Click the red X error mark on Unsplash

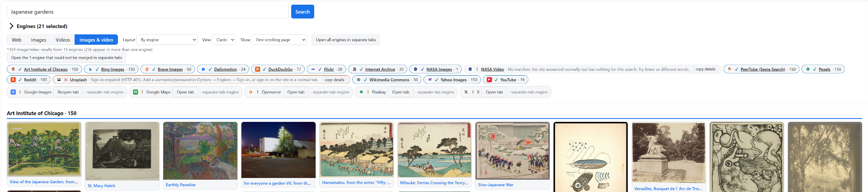(x=66, y=79)
